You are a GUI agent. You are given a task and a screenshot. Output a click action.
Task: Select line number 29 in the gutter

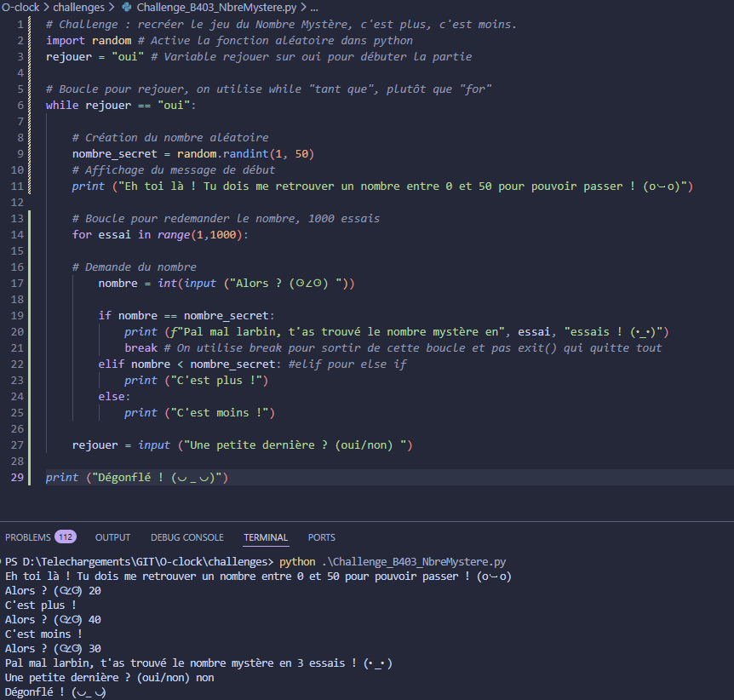(x=18, y=478)
